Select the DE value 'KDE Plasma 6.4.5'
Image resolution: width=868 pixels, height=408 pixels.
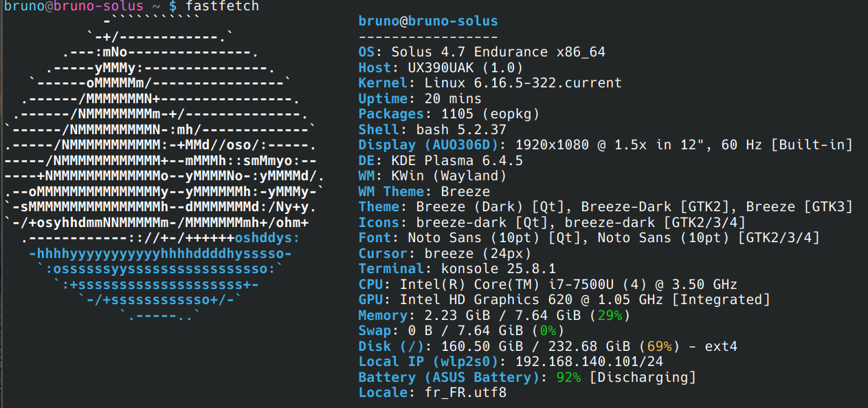click(457, 160)
